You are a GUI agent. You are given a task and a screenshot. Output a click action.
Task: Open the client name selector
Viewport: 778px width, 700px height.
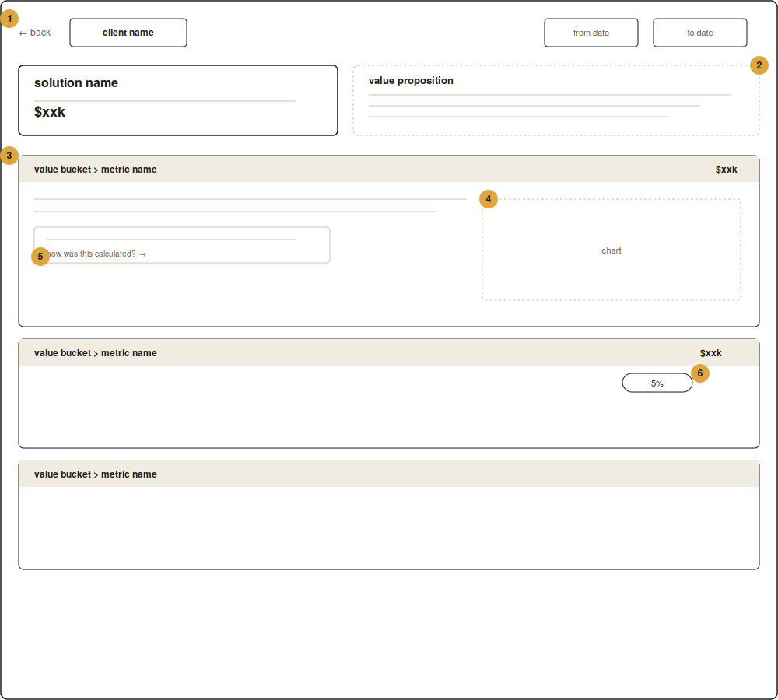(128, 33)
